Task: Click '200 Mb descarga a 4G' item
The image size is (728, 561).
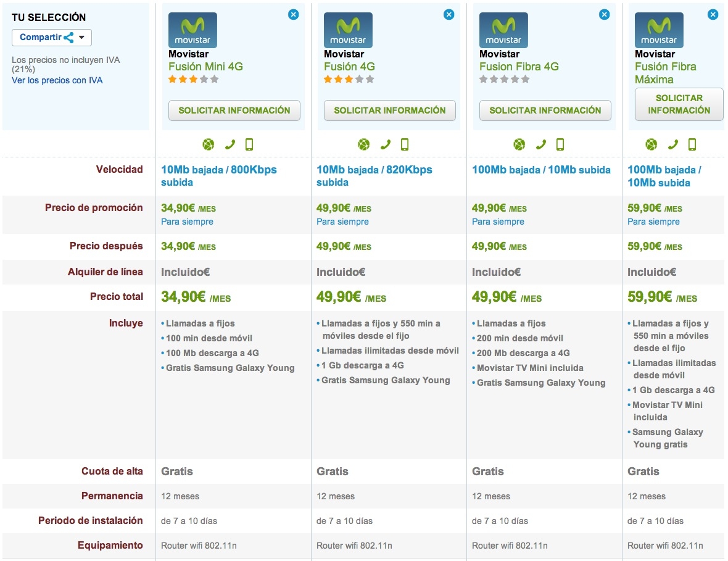Action: 523,354
